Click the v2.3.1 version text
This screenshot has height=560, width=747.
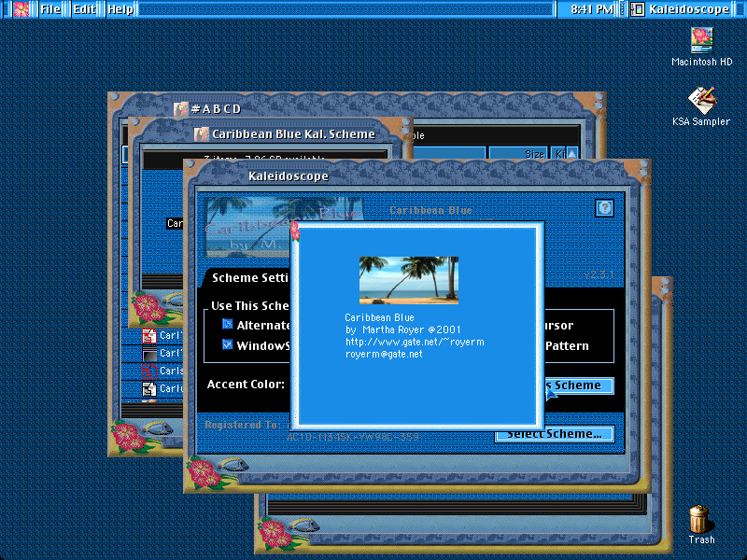pyautogui.click(x=599, y=274)
